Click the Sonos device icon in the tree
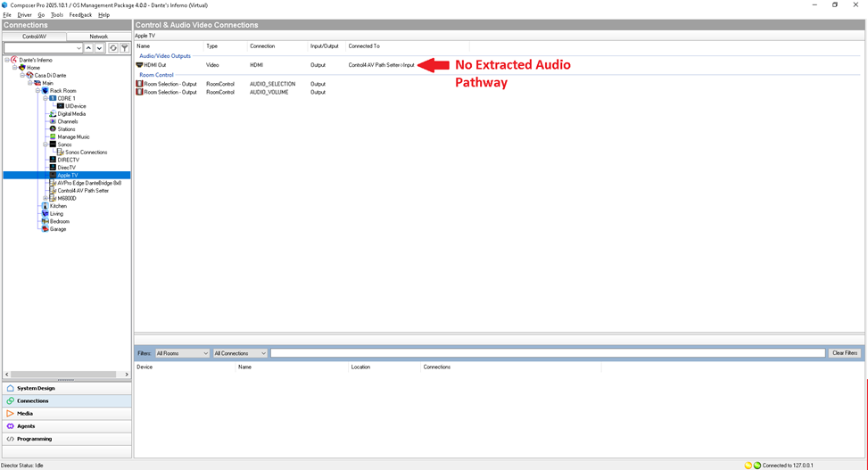Image resolution: width=868 pixels, height=470 pixels. tap(53, 144)
